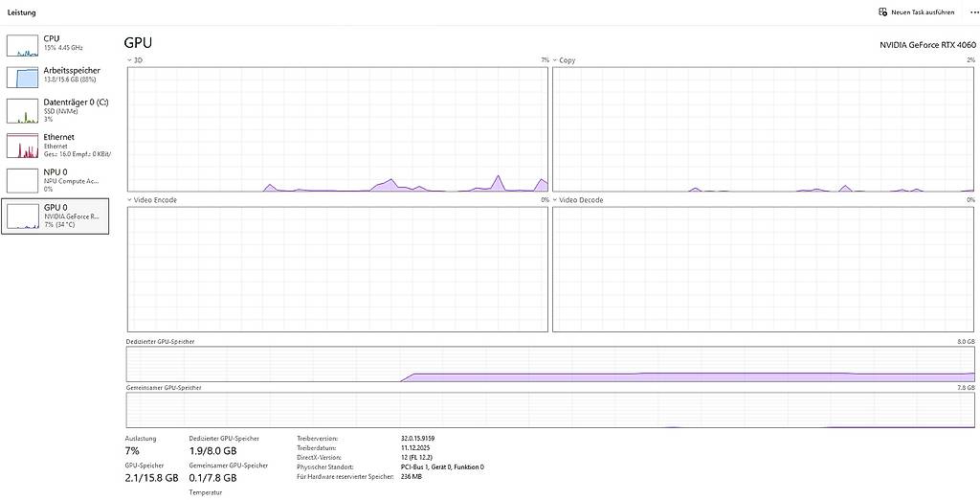Click the 2.1/15.8 GB GPU-Speicher value

pyautogui.click(x=152, y=477)
